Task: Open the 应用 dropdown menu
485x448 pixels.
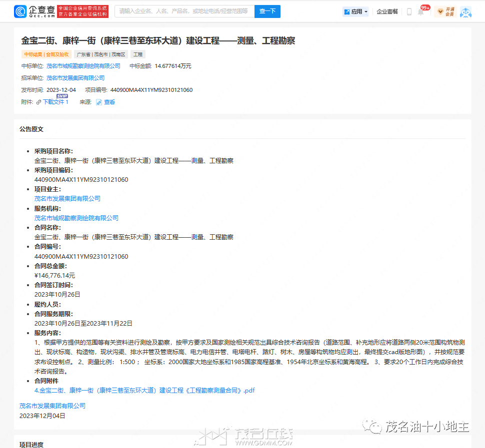Action: pyautogui.click(x=355, y=12)
